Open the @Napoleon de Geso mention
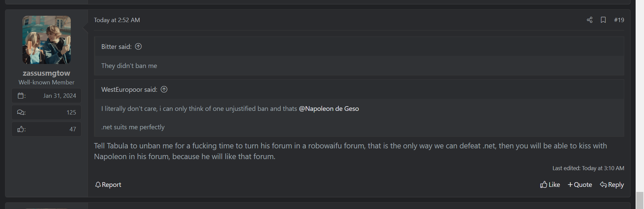This screenshot has width=644, height=209. (329, 109)
